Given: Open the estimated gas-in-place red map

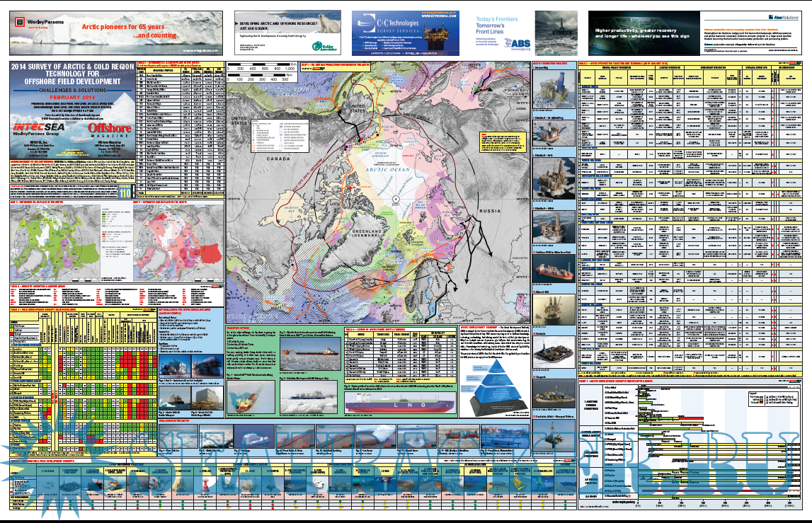Looking at the screenshot, I should 181,245.
